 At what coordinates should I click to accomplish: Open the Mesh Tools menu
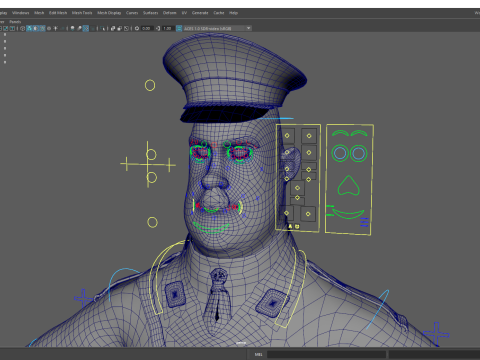82,13
